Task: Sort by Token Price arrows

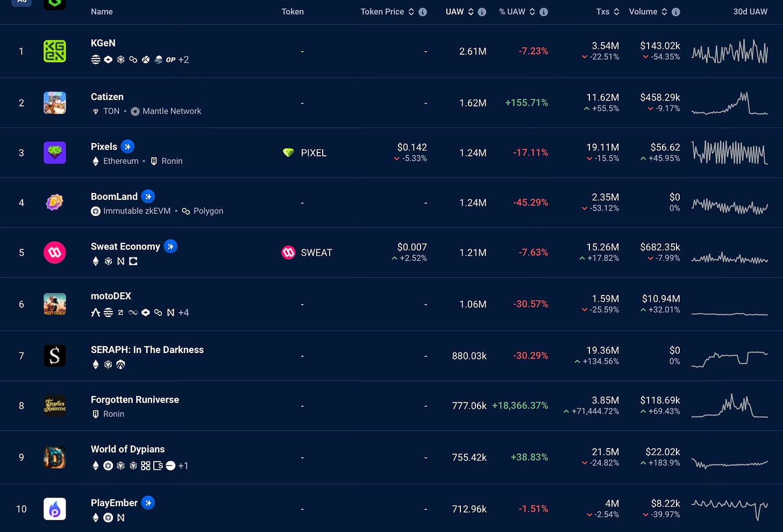Action: pyautogui.click(x=411, y=12)
